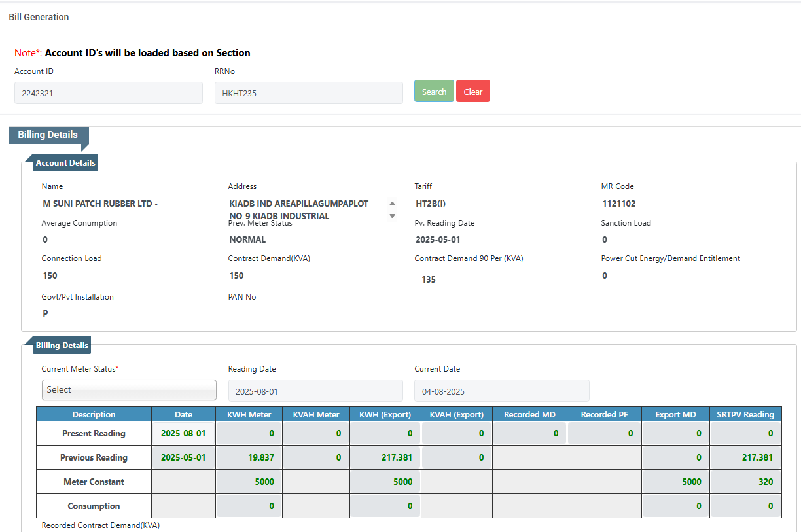Click the Present Reading date cell
Viewport: 801px width, 532px height.
coord(183,433)
